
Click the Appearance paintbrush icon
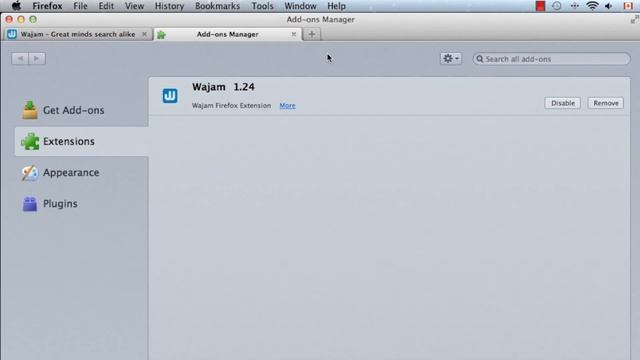(30, 173)
